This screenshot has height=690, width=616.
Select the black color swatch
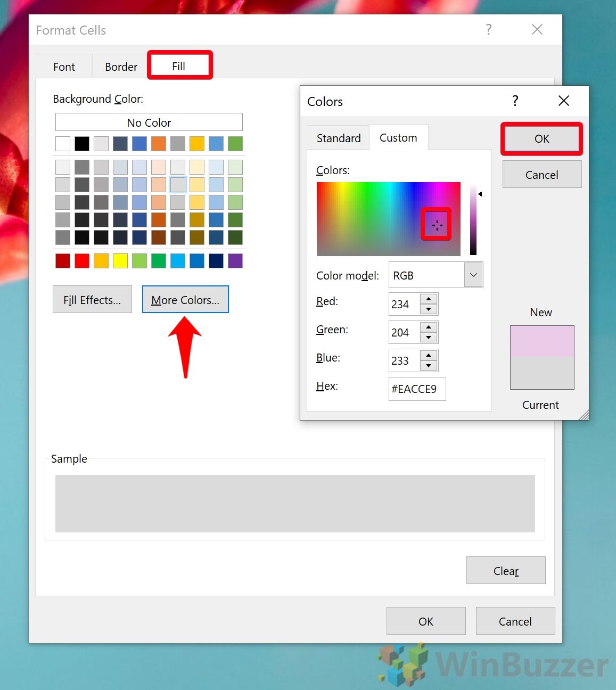(81, 143)
